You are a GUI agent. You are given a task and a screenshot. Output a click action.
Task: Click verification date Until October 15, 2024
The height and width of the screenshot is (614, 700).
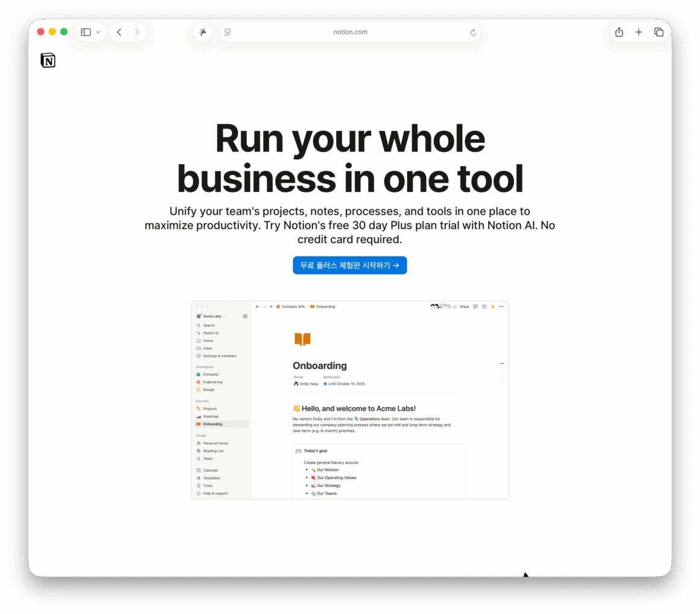(344, 384)
